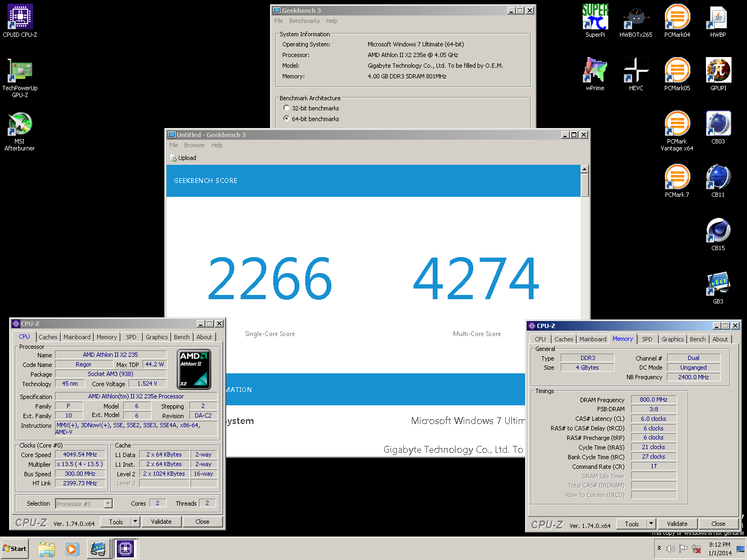Image resolution: width=747 pixels, height=560 pixels.
Task: Open the Caches tab in left CPU-Z
Action: tap(47, 337)
